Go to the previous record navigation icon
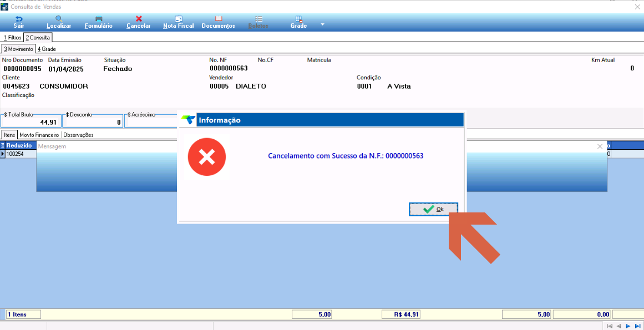Screen dimensions: 644x330 [618, 326]
